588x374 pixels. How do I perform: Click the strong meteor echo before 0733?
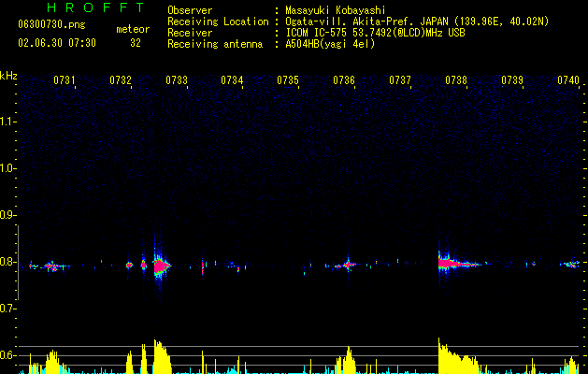coord(161,266)
